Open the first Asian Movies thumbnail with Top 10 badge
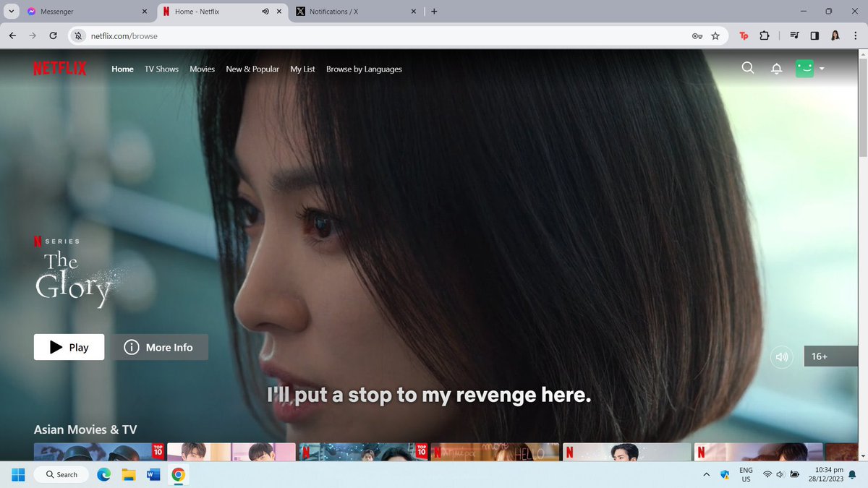Viewport: 868px width, 488px height. [99, 452]
